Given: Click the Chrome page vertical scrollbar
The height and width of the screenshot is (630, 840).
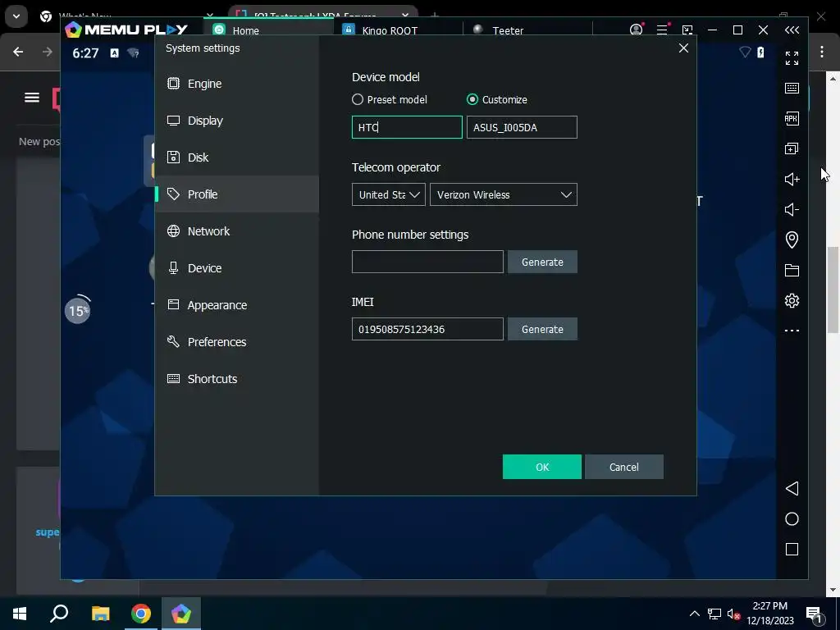Looking at the screenshot, I should click(x=832, y=290).
